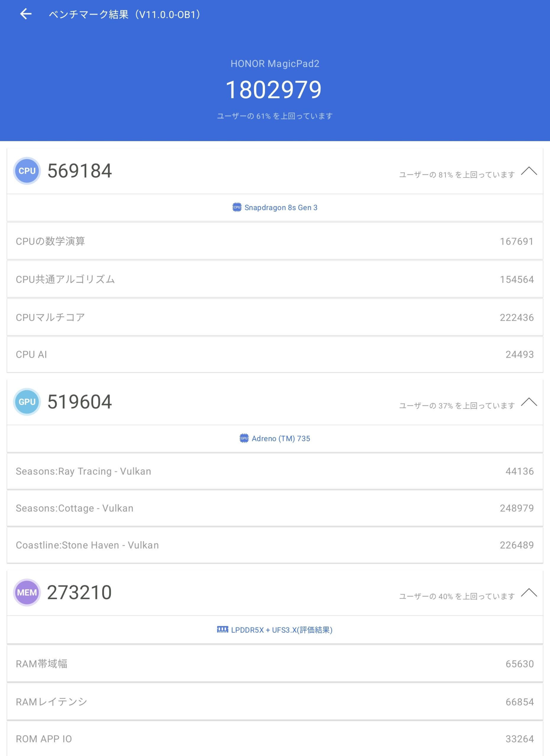Select the CPUマルチコア score row
550x756 pixels.
point(275,317)
